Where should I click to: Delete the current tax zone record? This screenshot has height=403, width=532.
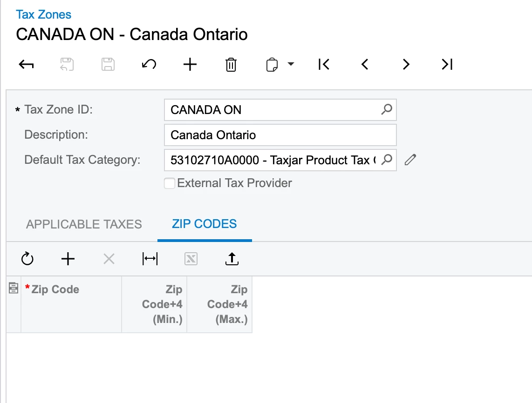click(x=231, y=65)
